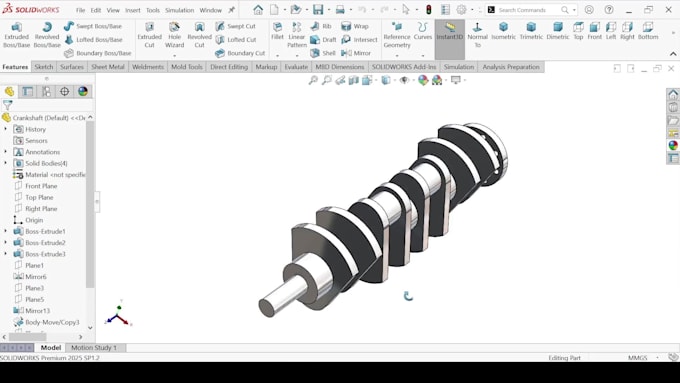Open the Tools menu
Viewport: 680px width, 383px height.
coord(153,10)
